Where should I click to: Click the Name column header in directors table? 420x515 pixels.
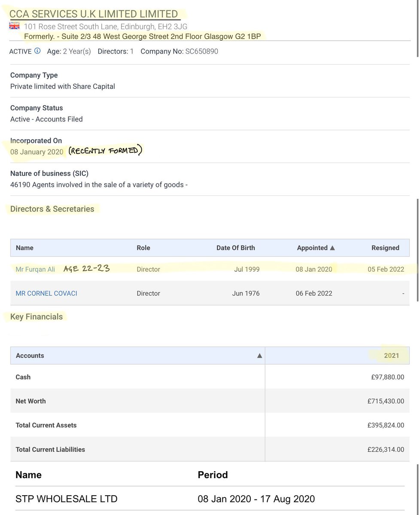coord(24,248)
